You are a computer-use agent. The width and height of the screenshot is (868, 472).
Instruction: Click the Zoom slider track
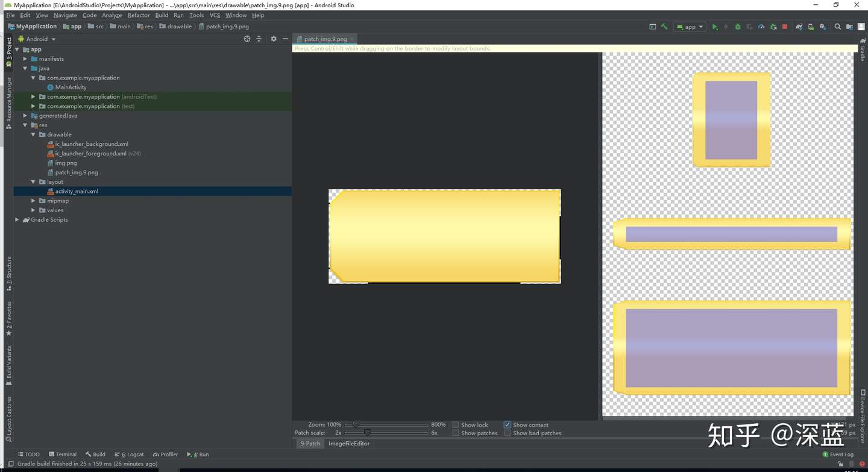(x=386, y=425)
